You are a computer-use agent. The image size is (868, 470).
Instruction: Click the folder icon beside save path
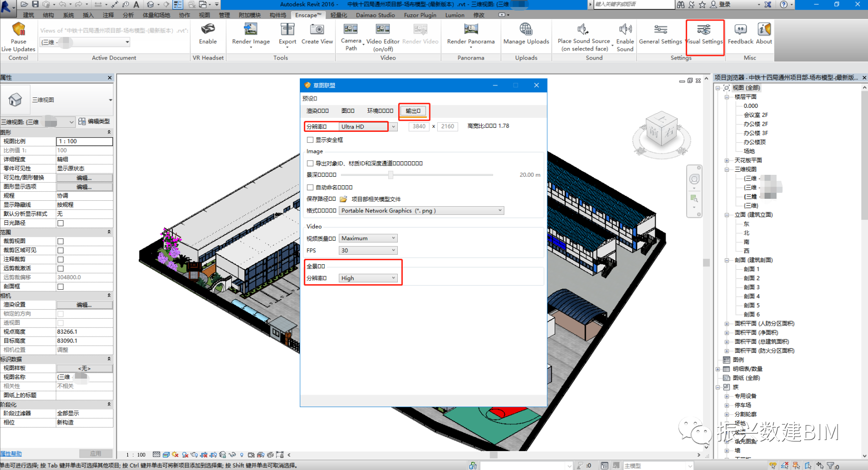(x=343, y=199)
